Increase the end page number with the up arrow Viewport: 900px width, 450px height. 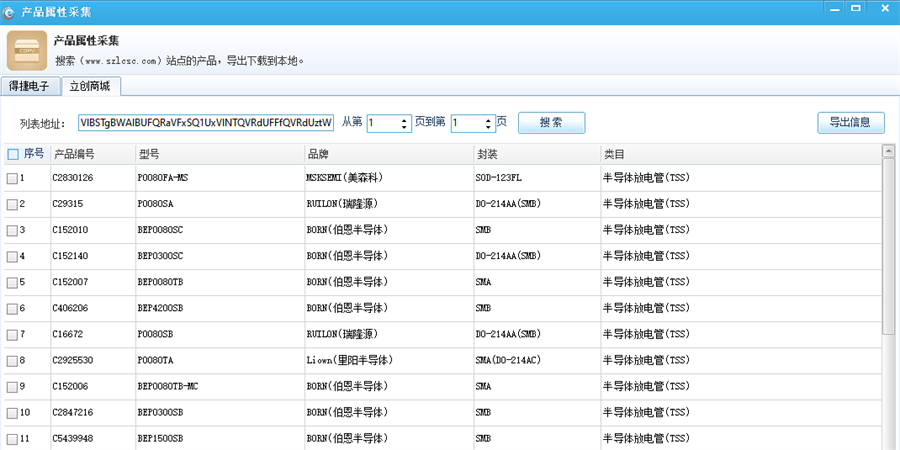pos(488,118)
